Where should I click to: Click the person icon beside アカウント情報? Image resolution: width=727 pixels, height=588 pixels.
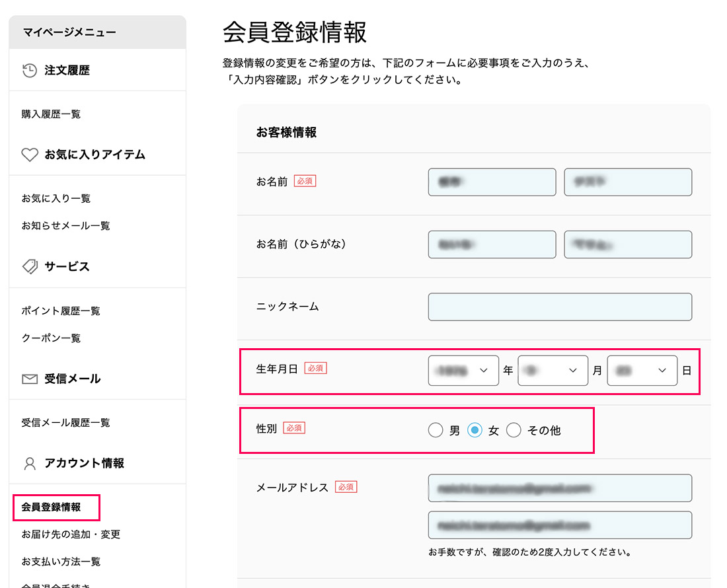[x=30, y=464]
